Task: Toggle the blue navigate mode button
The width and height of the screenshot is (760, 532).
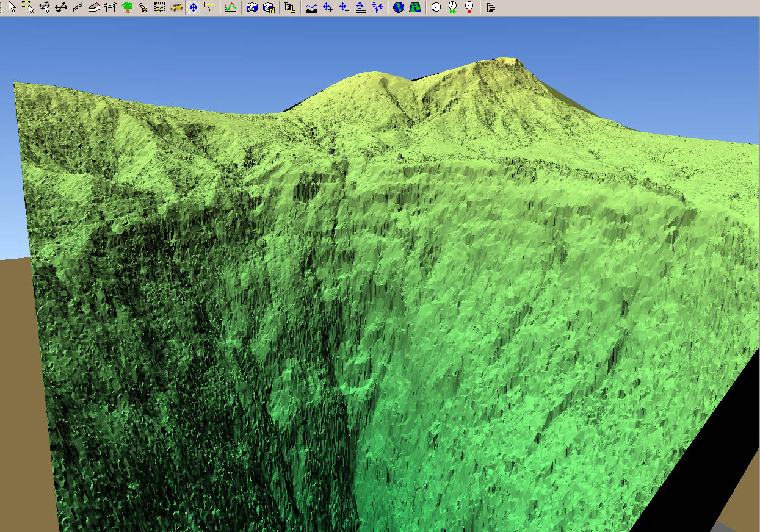Action: coord(193,8)
